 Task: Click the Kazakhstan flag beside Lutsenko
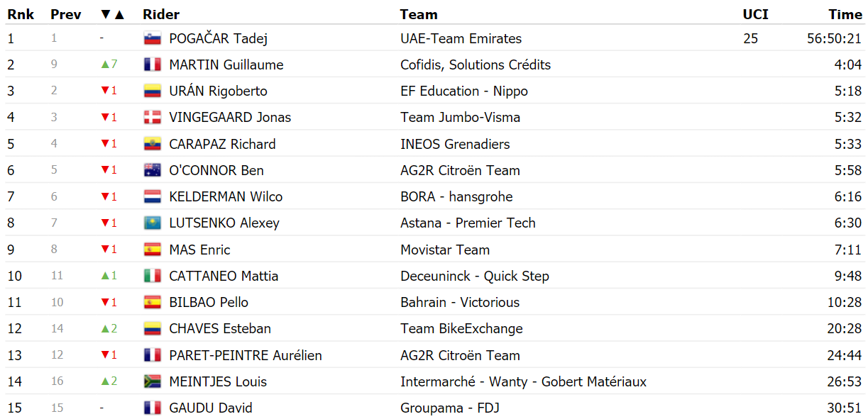[x=153, y=223]
